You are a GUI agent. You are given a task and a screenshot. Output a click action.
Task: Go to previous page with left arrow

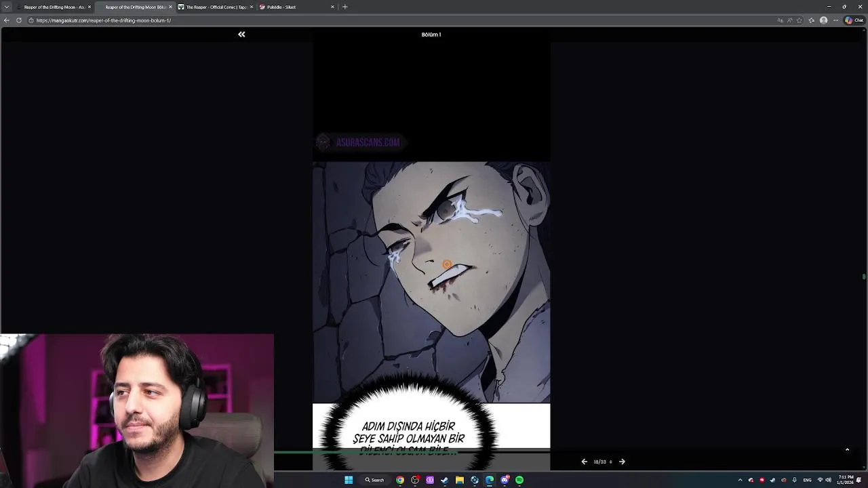[x=584, y=462]
